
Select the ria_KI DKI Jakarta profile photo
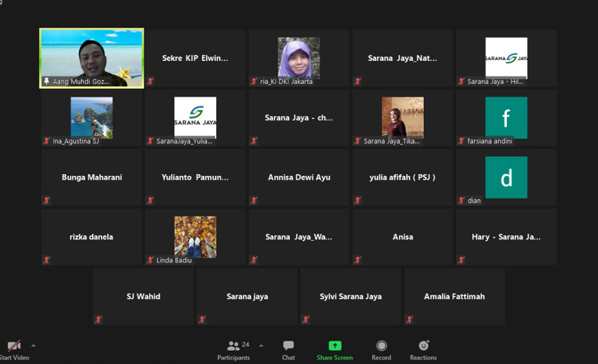click(299, 57)
